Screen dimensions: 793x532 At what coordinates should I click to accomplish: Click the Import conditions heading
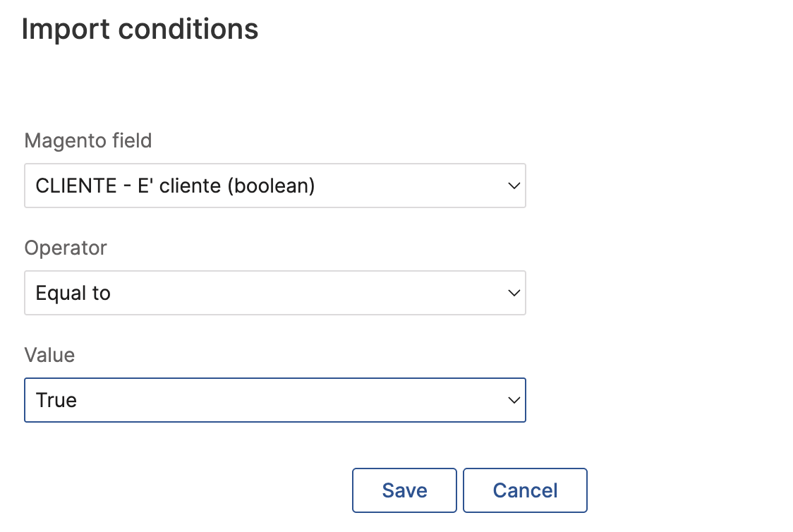[140, 30]
